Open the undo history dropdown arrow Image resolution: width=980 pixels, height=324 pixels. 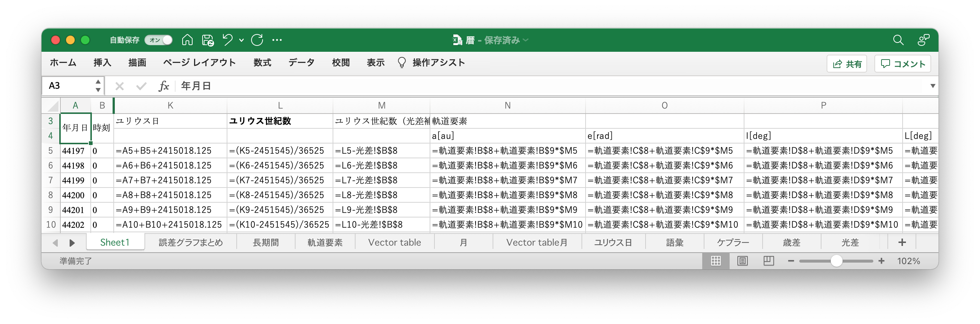pyautogui.click(x=241, y=40)
